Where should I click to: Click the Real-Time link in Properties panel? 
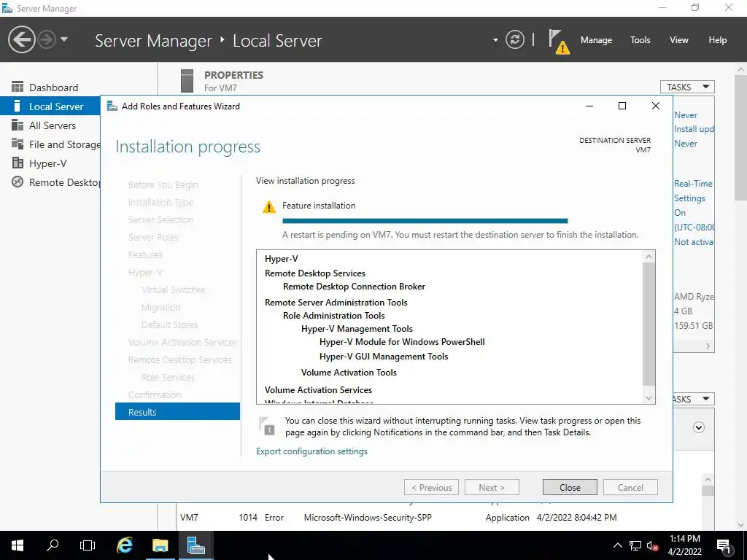click(x=693, y=183)
